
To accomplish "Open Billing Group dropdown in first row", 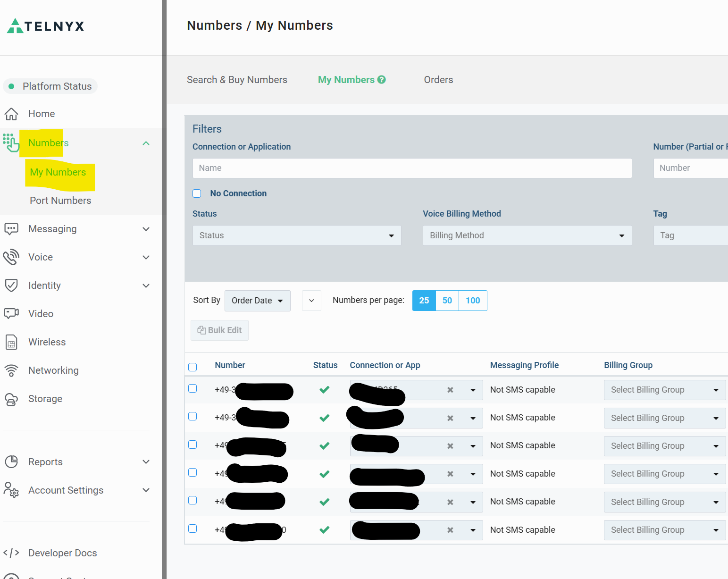I will [665, 390].
